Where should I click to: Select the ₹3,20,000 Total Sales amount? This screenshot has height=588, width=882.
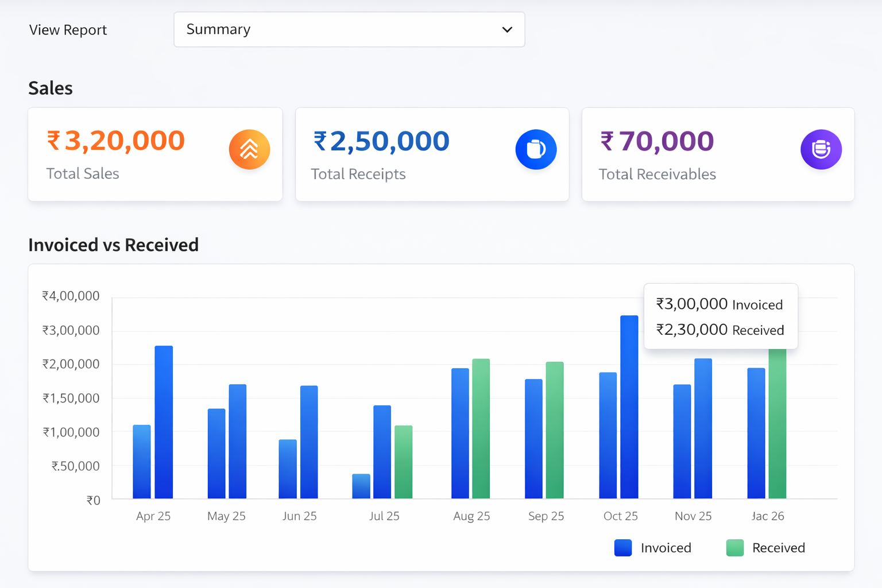click(x=115, y=141)
